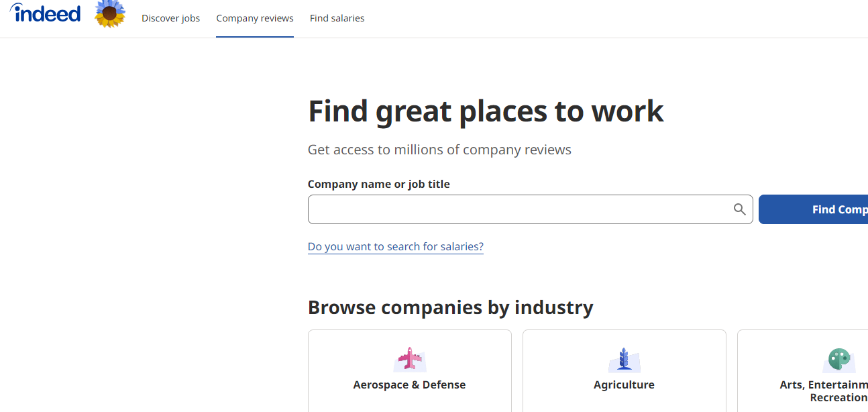Image resolution: width=868 pixels, height=412 pixels.
Task: Click the Indeed logo
Action: pyautogui.click(x=45, y=13)
